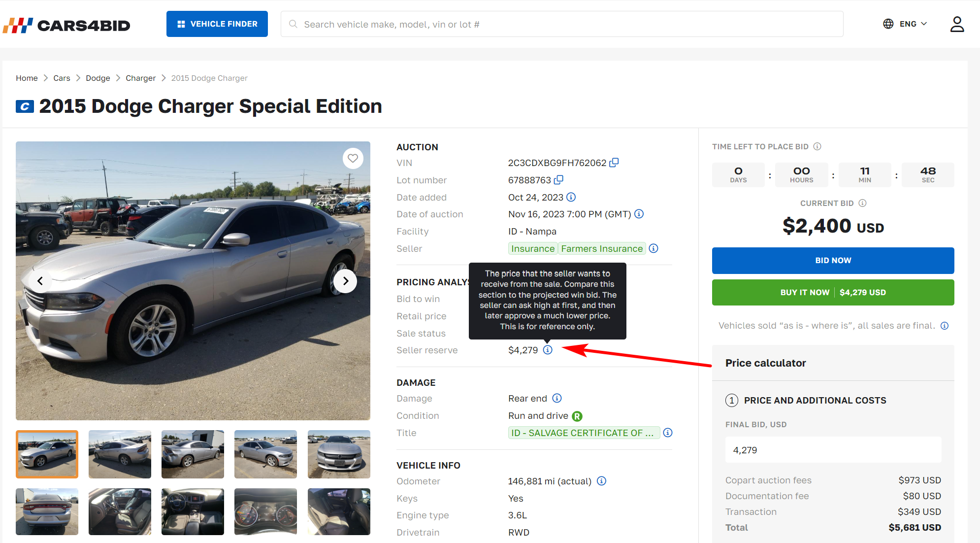Click Run and drive R badge

click(x=577, y=416)
